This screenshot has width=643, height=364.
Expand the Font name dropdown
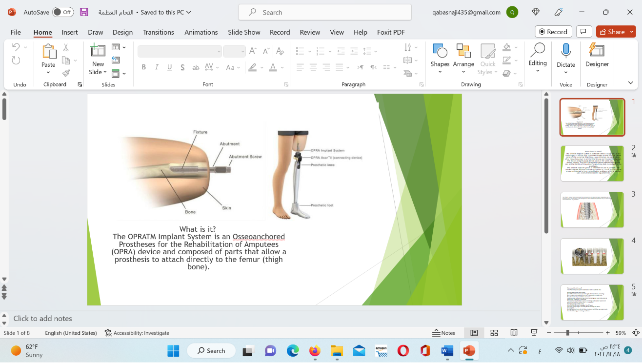[219, 51]
